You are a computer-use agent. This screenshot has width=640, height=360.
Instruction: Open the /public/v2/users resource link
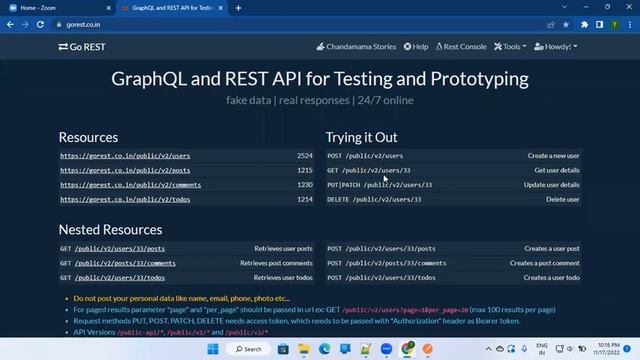(x=125, y=156)
